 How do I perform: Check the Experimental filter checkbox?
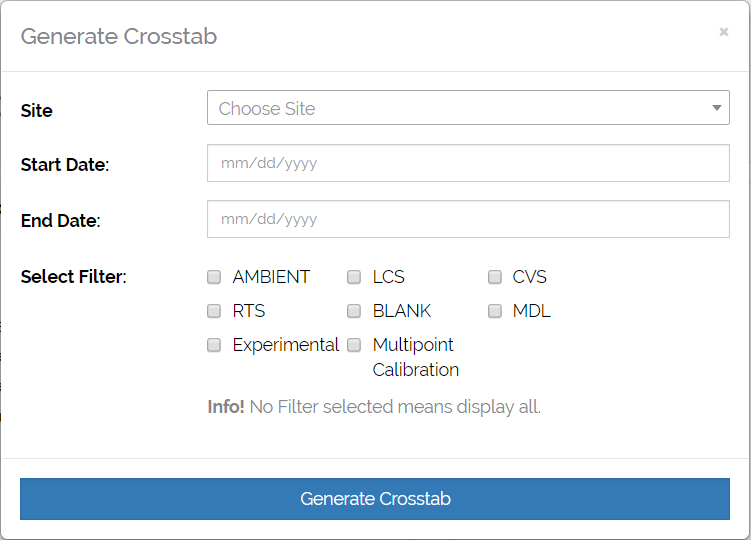click(x=214, y=345)
